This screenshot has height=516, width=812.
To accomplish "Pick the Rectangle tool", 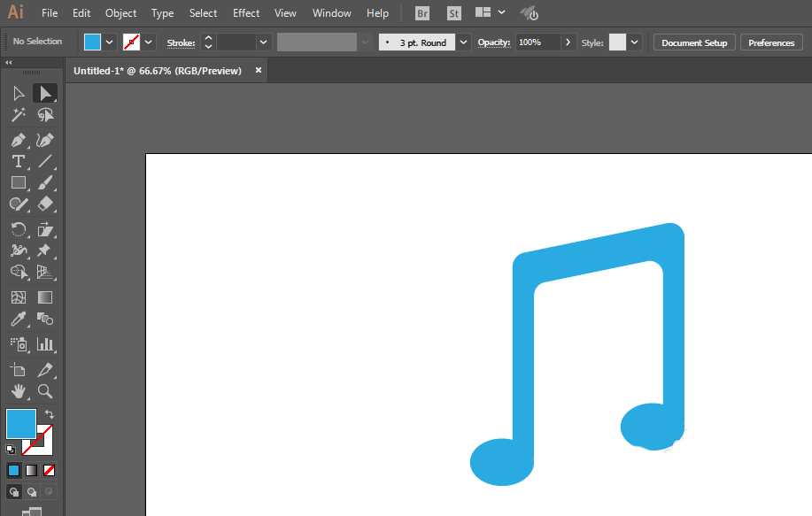I will tap(18, 183).
